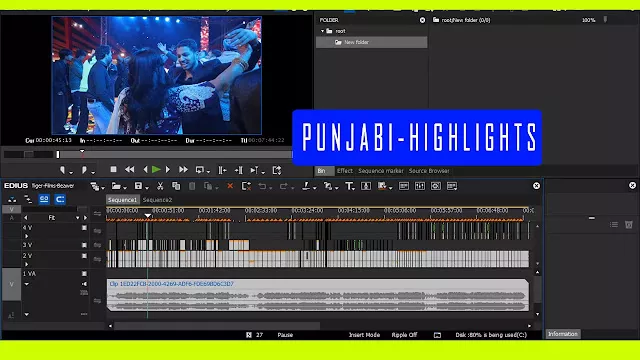Mute audio of 1 VA track
The height and width of the screenshot is (360, 640).
(84, 284)
